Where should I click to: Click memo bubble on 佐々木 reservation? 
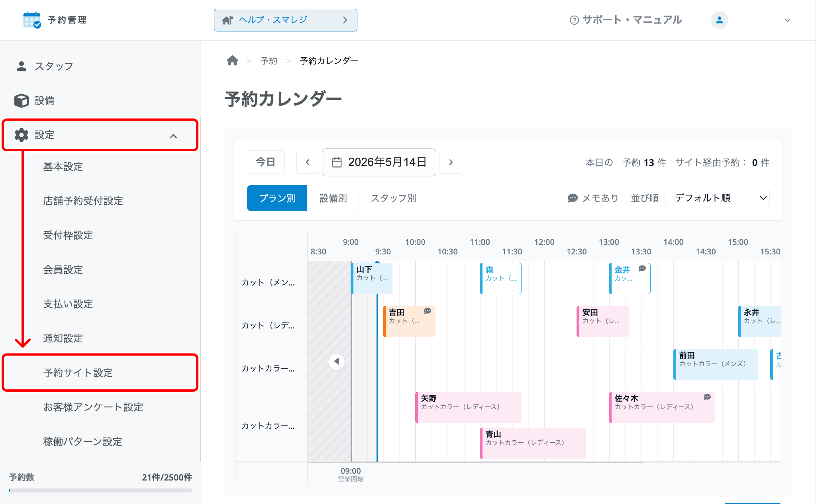[x=707, y=397]
